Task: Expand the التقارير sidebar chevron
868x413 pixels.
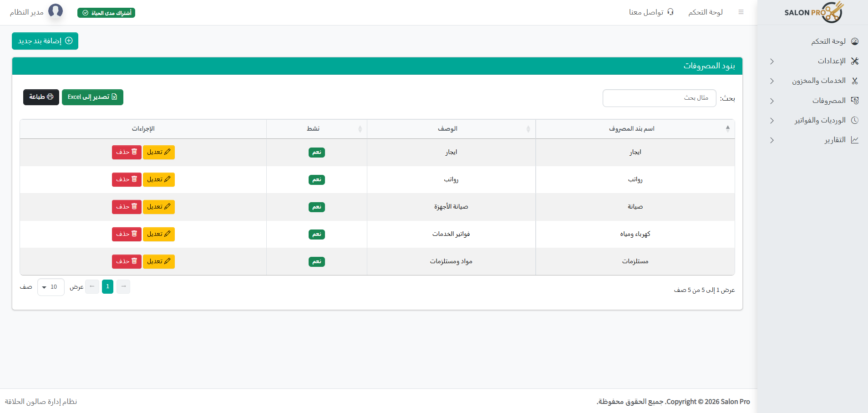Action: point(772,140)
